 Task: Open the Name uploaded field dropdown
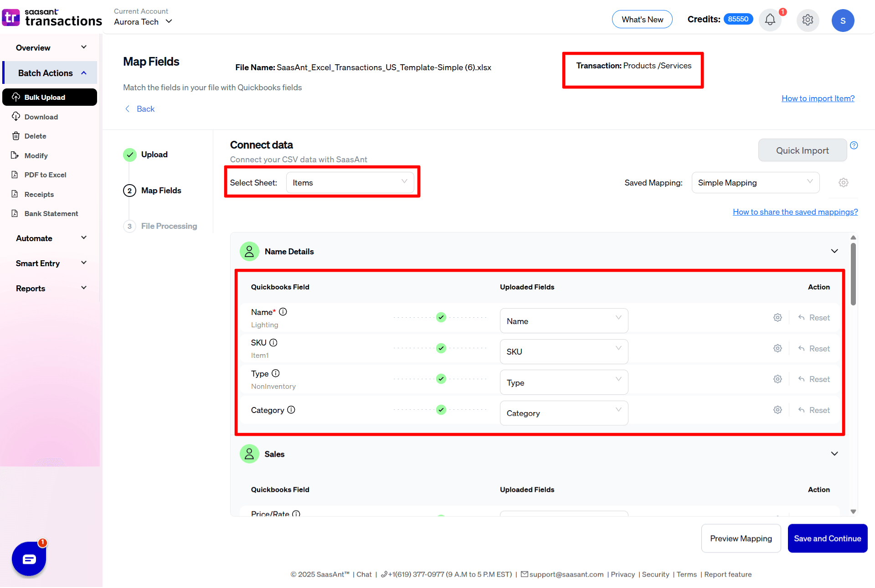[x=564, y=321]
